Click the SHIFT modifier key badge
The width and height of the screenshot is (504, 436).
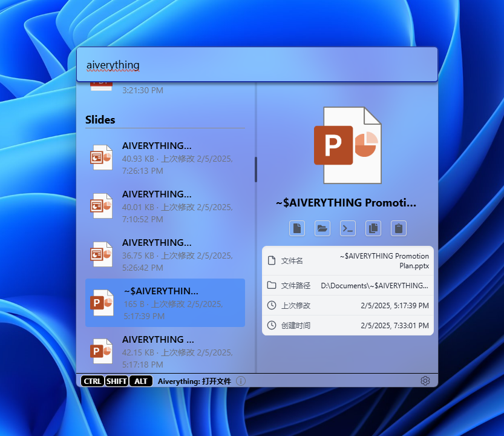click(x=117, y=381)
